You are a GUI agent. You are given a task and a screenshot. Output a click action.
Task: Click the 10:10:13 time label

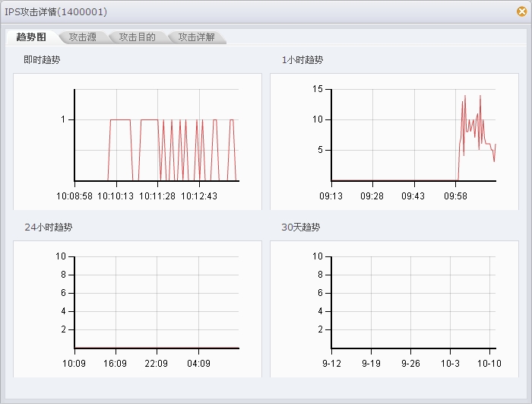[x=116, y=196]
